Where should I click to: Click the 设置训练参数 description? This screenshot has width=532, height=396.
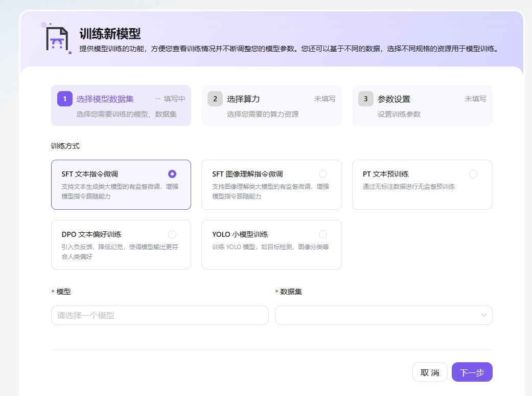[399, 114]
